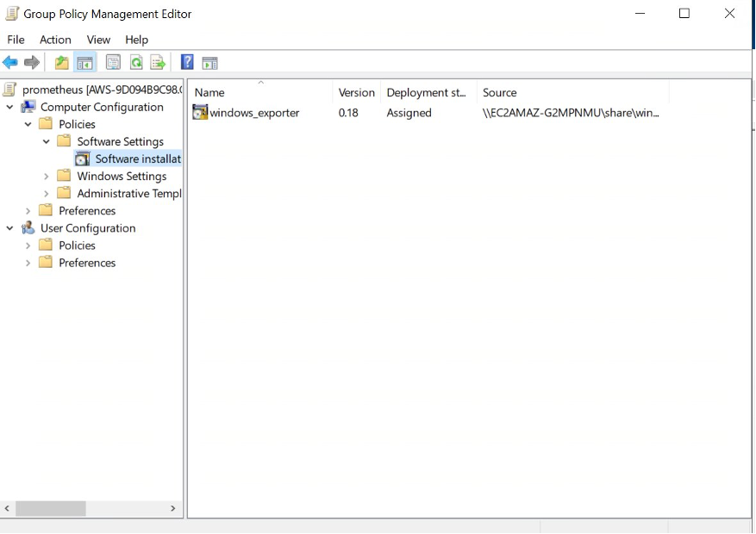Expand the Preferences under User Configuration

[27, 263]
